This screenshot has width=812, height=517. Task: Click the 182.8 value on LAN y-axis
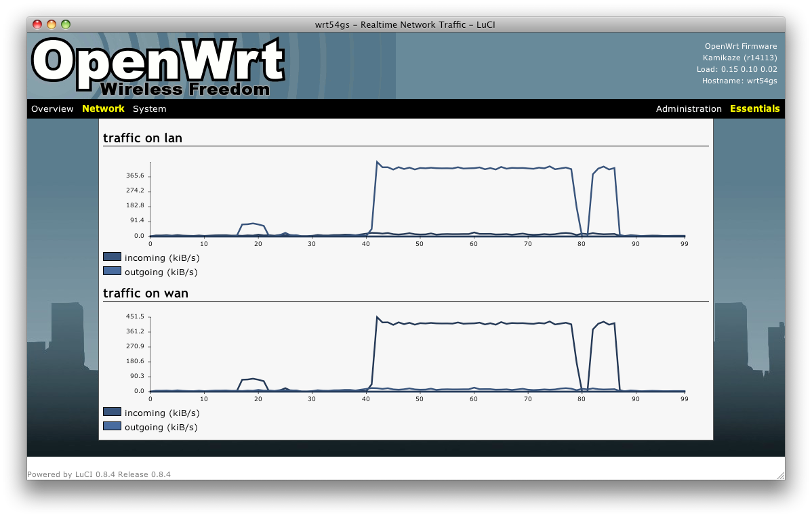click(135, 205)
